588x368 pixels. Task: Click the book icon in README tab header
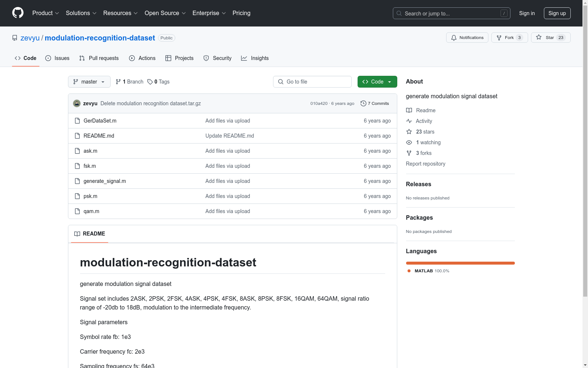(x=77, y=234)
